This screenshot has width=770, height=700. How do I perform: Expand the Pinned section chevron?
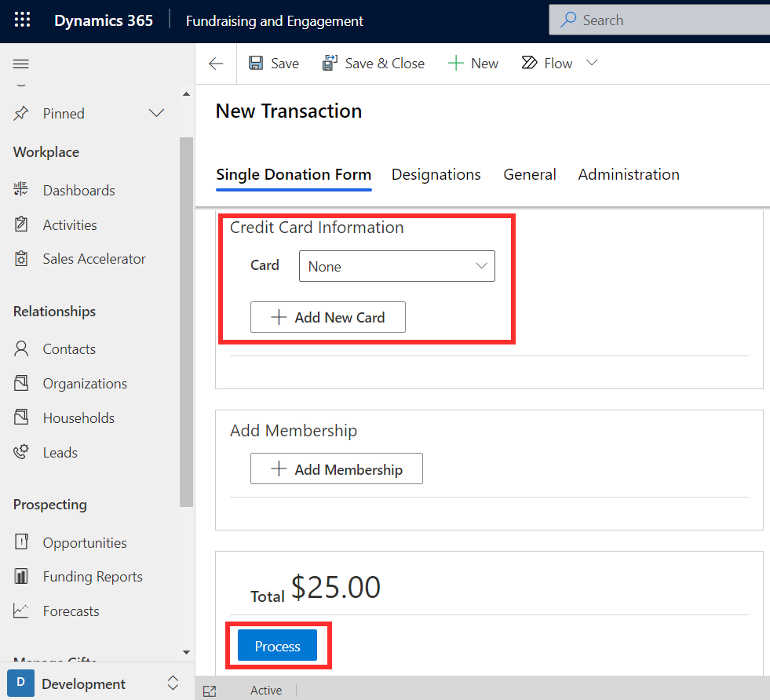point(156,113)
